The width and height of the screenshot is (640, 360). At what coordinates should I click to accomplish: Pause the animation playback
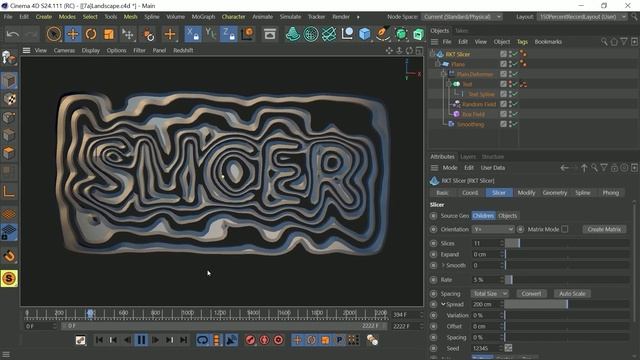141,340
